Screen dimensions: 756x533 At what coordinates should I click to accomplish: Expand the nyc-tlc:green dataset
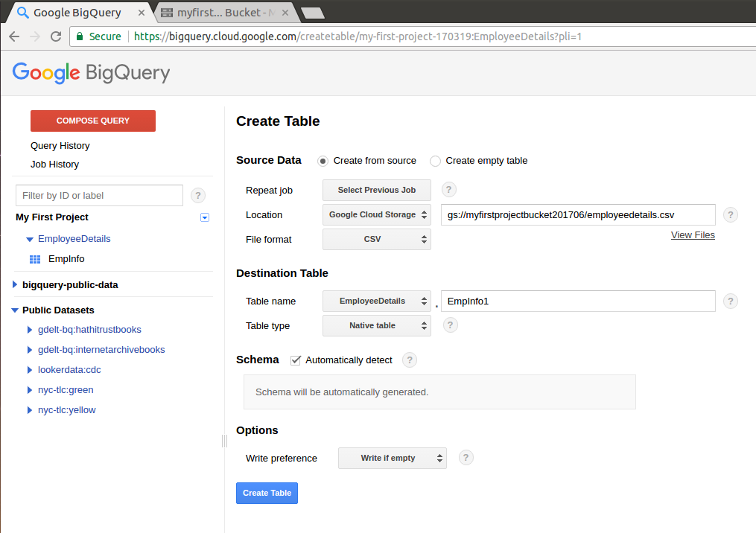pyautogui.click(x=29, y=390)
